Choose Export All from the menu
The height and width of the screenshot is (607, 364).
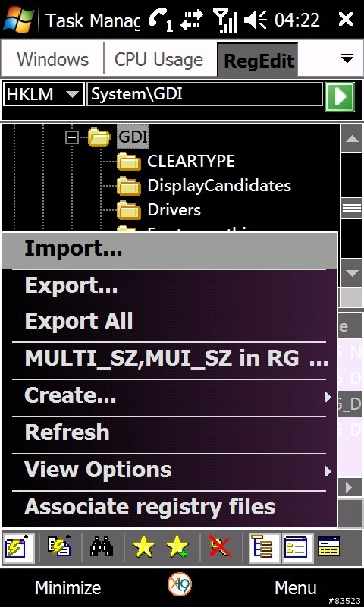[169, 321]
